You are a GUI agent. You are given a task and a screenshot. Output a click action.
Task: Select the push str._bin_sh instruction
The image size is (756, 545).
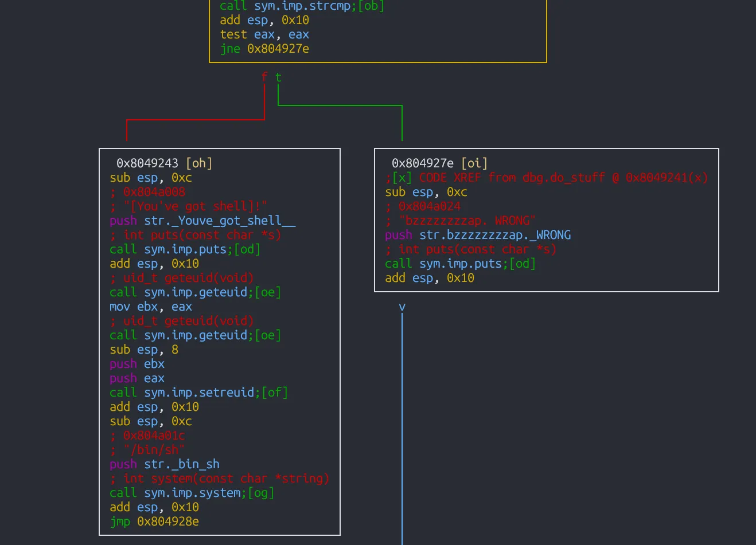click(x=164, y=464)
